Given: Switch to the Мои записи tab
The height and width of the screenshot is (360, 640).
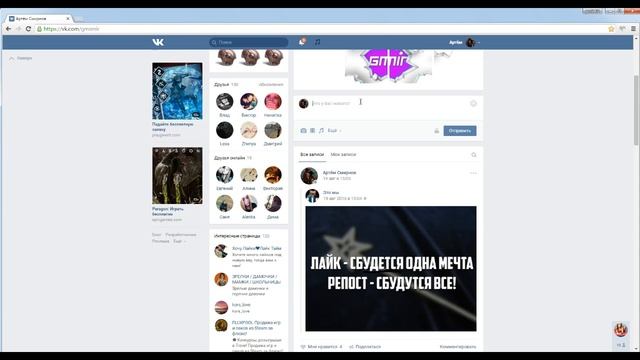Looking at the screenshot, I should [x=343, y=155].
